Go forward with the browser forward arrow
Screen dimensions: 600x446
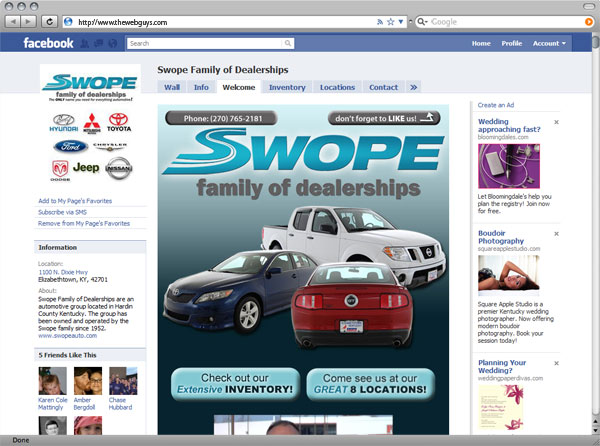[x=28, y=22]
